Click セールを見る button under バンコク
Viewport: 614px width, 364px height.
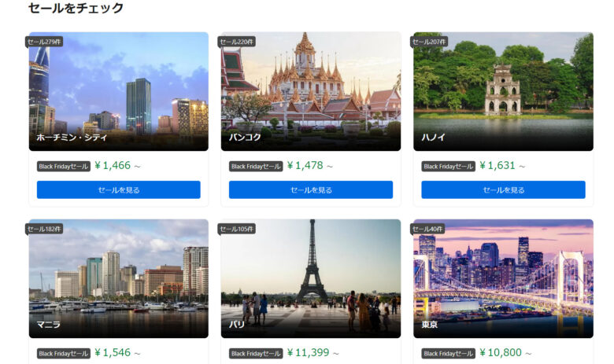[311, 189]
